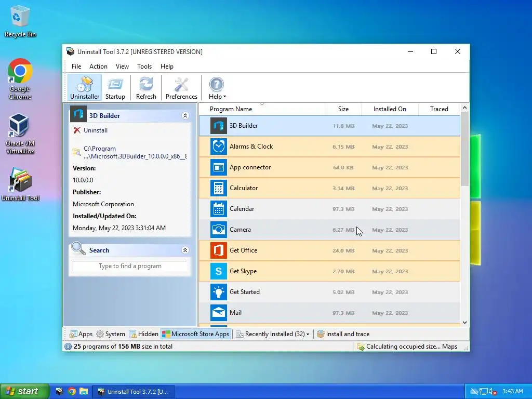
Task: Select Oracle VM VirtualBox desktop shortcut
Action: (x=20, y=134)
